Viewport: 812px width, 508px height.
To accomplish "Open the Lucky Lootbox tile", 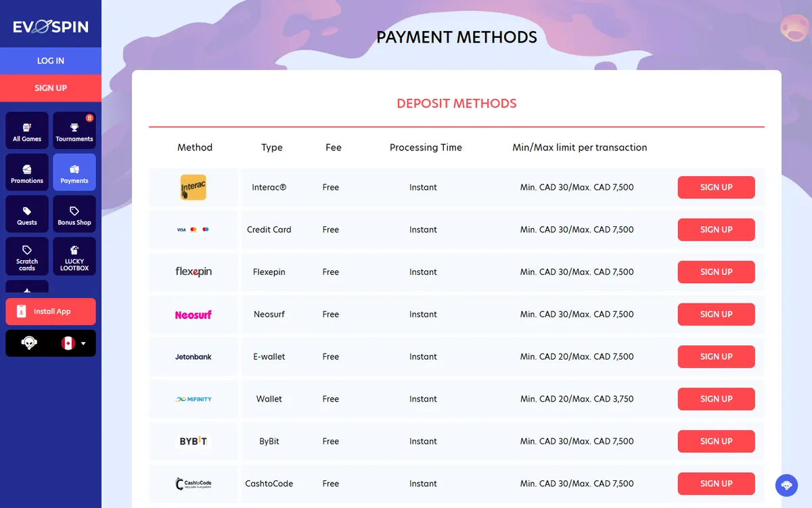I will click(x=74, y=256).
